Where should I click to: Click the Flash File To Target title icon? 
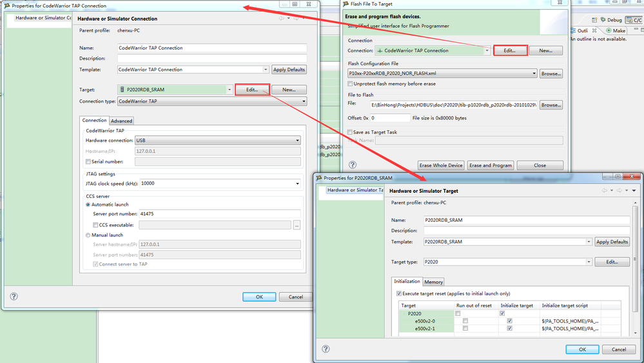tap(346, 4)
